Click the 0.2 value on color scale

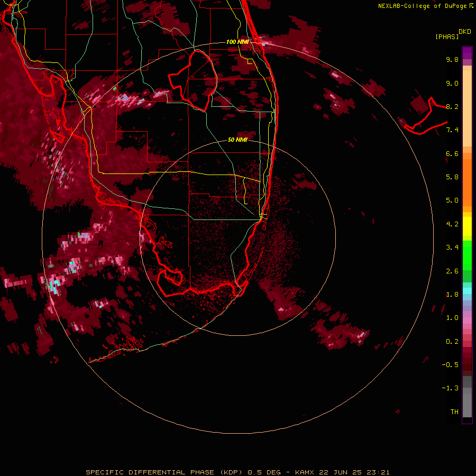(452, 342)
